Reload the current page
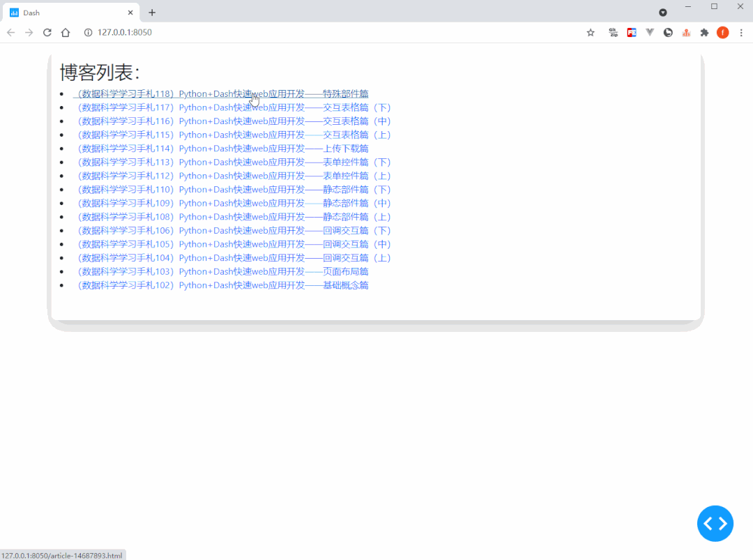 click(47, 33)
